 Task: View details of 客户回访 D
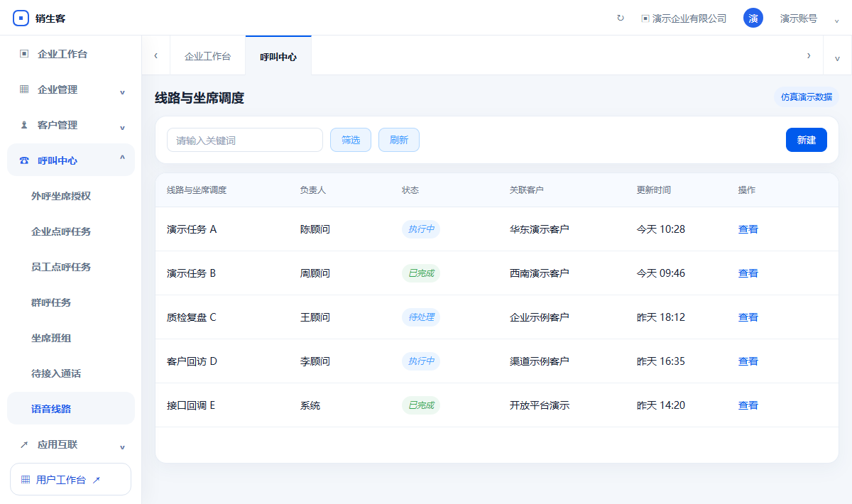748,361
